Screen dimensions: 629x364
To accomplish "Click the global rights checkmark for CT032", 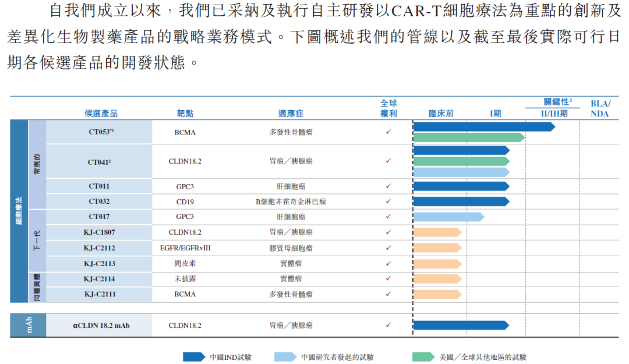I will pyautogui.click(x=388, y=202).
